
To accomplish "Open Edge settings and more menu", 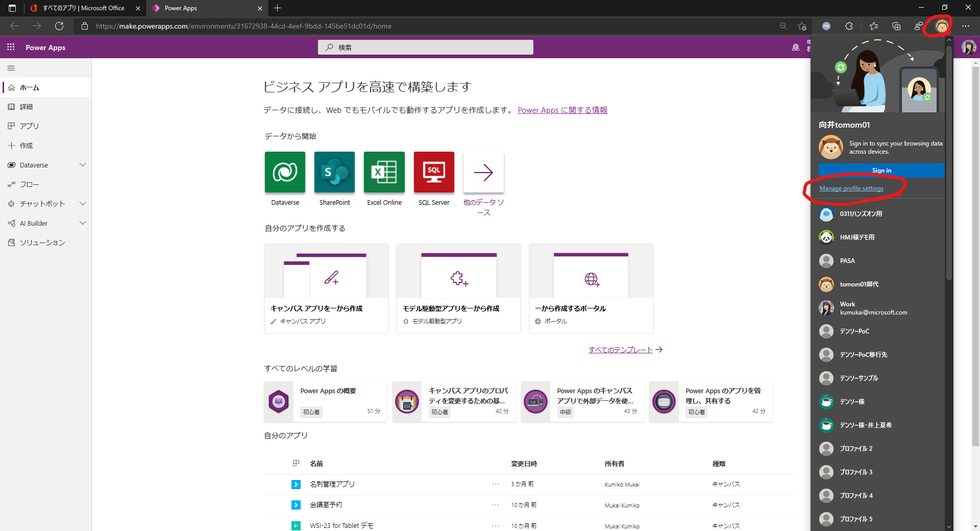I will click(x=966, y=26).
